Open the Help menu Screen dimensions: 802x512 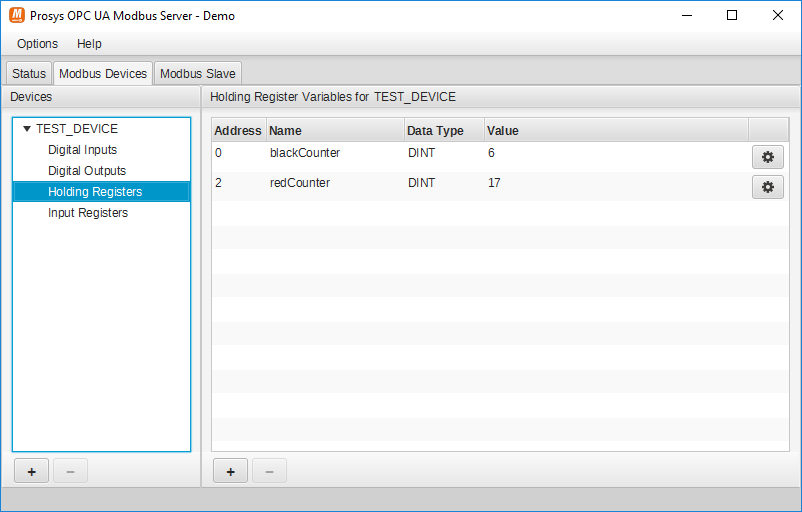(89, 44)
